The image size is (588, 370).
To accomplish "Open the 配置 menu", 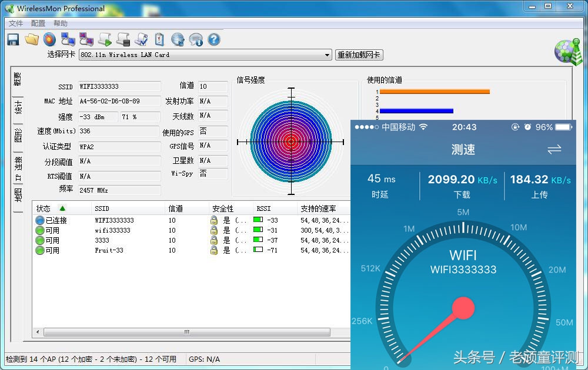I will [x=37, y=23].
